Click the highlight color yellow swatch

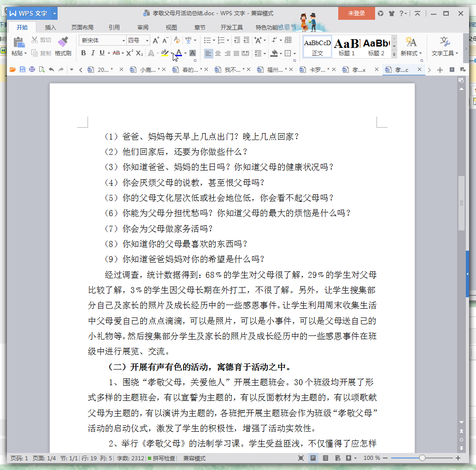pyautogui.click(x=165, y=53)
